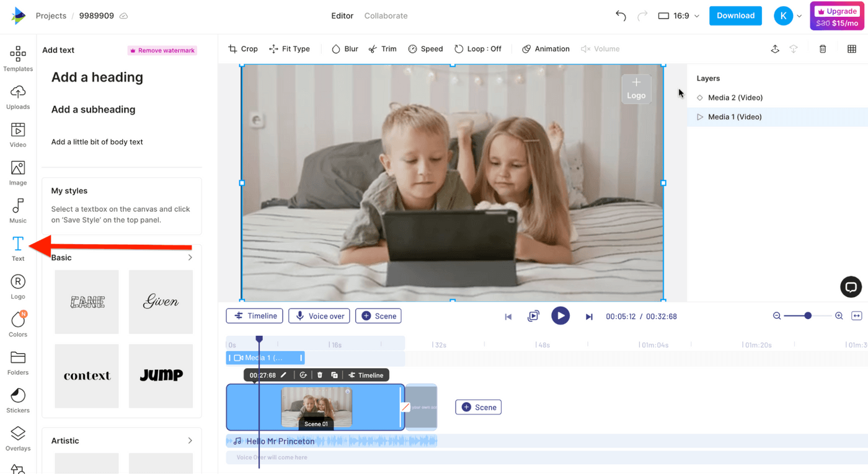Open the Colors sidebar panel
Viewport: 868px width, 474px height.
pos(18,323)
